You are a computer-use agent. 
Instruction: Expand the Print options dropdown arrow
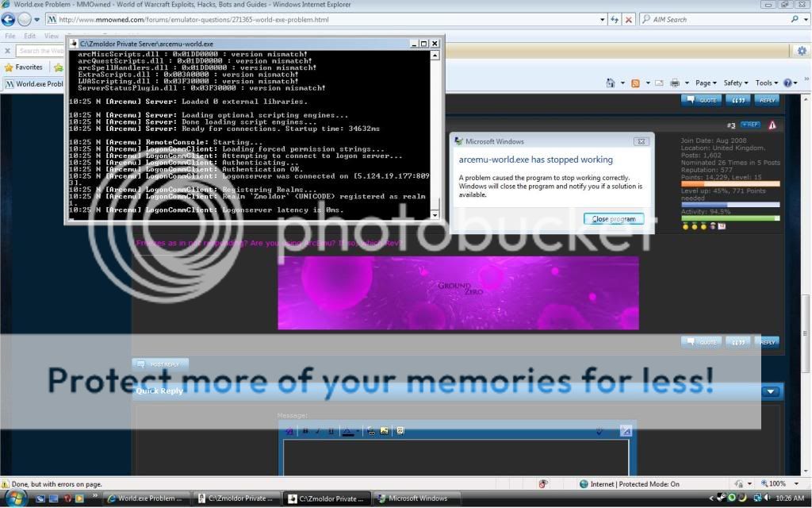point(687,83)
